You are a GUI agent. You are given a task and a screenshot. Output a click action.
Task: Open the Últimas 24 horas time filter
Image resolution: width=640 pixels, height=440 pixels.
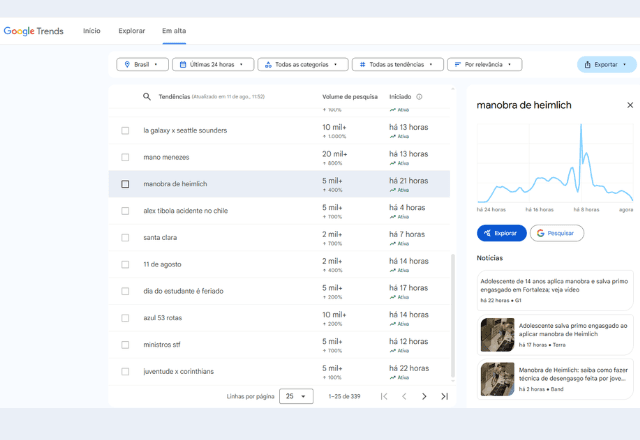coord(213,64)
